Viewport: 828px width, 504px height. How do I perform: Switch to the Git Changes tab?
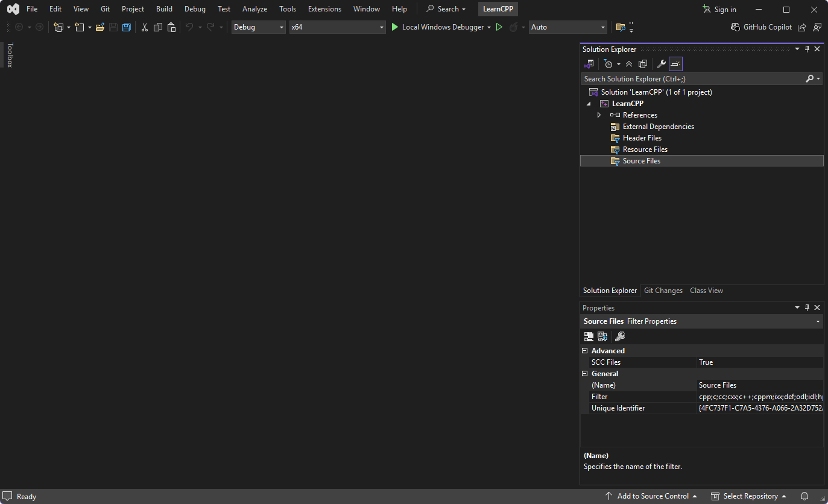pos(663,291)
